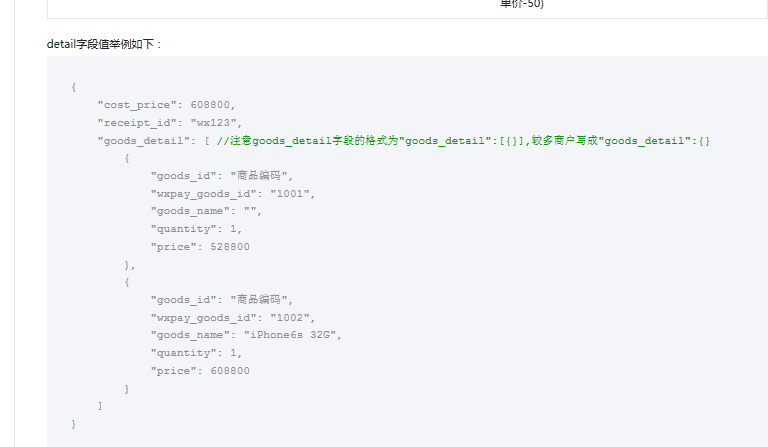Click the heading "detail字段值举例如下："
The image size is (768, 447).
pos(104,44)
